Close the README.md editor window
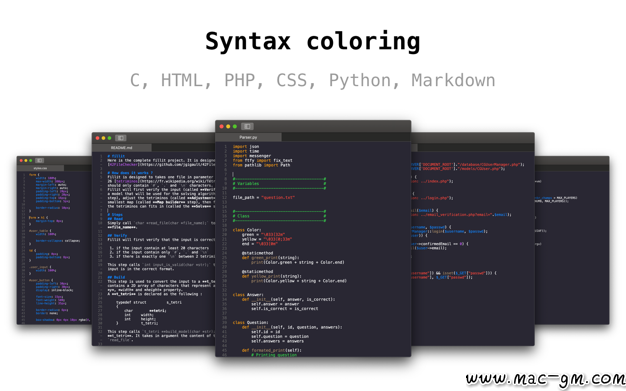Image resolution: width=626 pixels, height=391 pixels. pyautogui.click(x=97, y=138)
